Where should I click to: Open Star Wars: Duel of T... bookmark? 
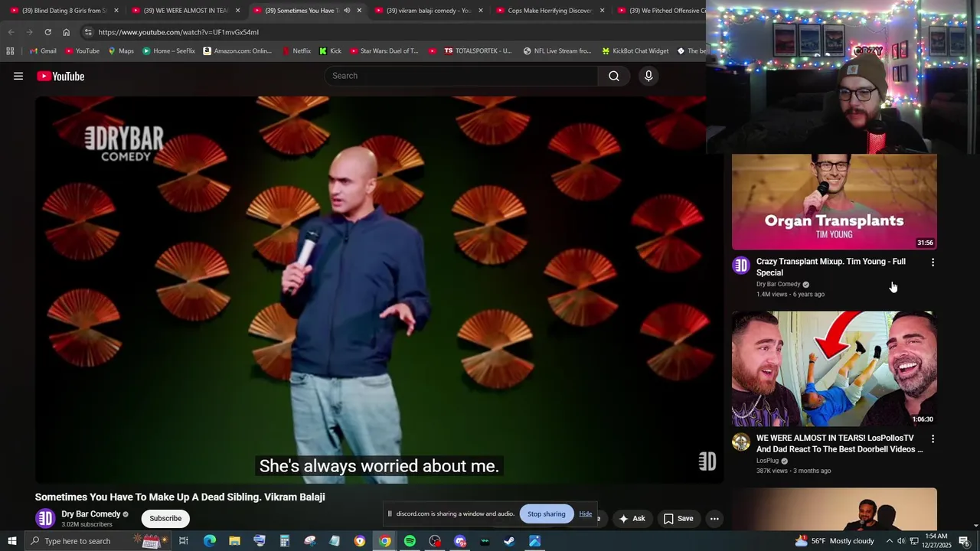(x=384, y=51)
